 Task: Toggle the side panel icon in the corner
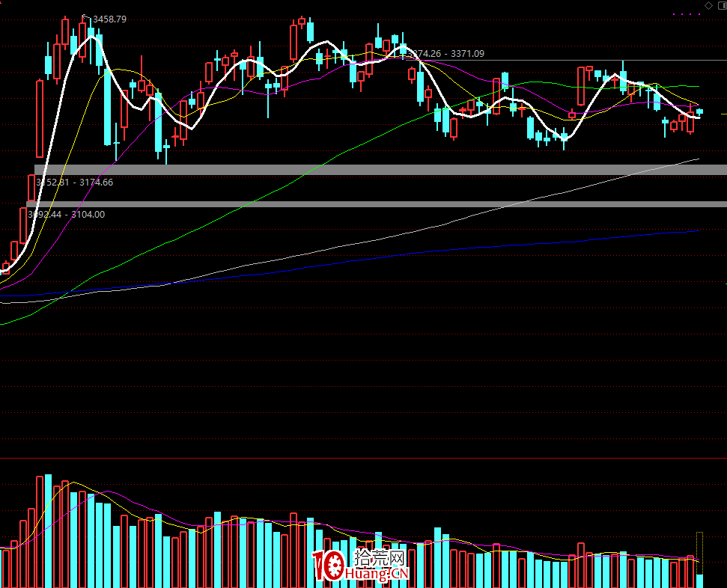(723, 5)
